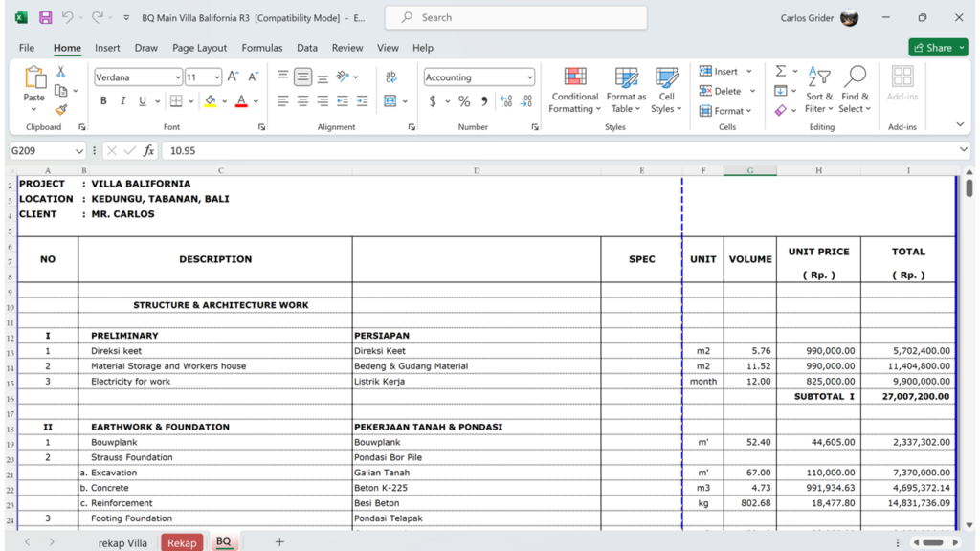Apply the yellow fill color swatch

click(x=211, y=101)
